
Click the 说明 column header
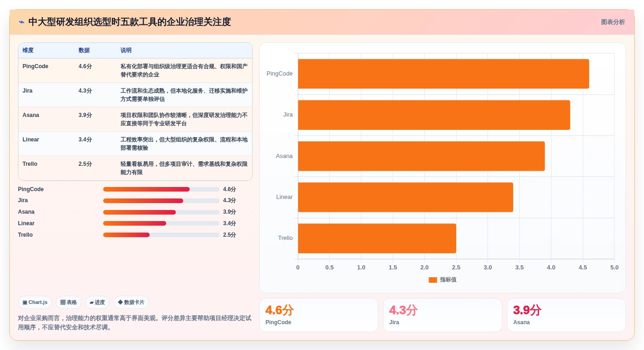(126, 51)
